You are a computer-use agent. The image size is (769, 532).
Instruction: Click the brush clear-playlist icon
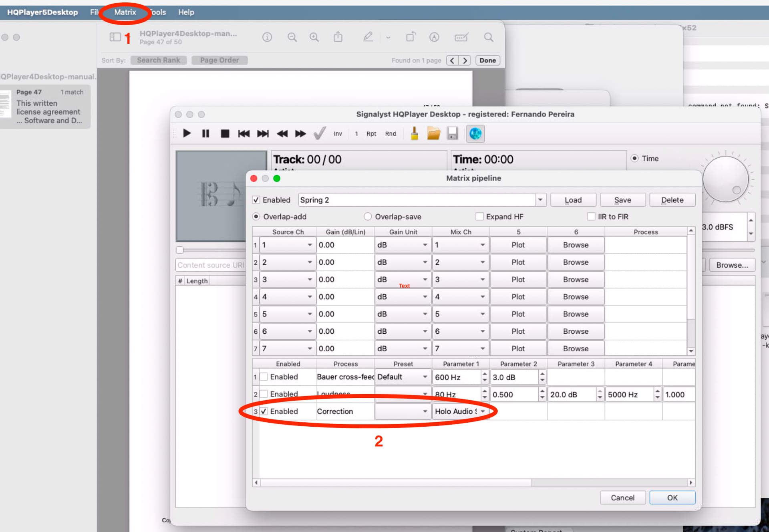pos(415,133)
